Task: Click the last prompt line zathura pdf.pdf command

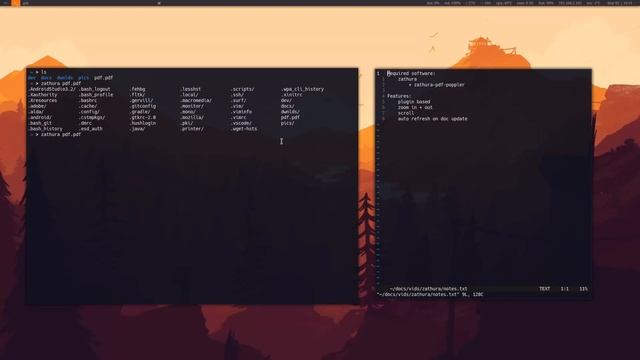Action: [61, 135]
